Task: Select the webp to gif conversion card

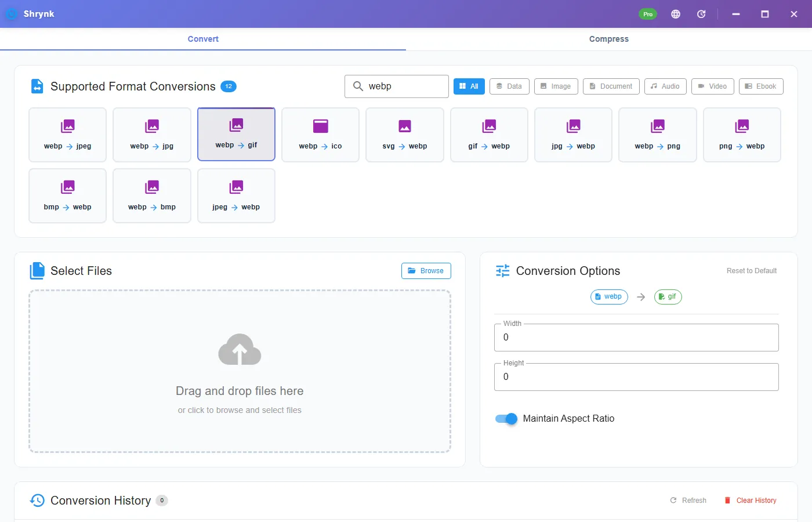Action: [236, 134]
